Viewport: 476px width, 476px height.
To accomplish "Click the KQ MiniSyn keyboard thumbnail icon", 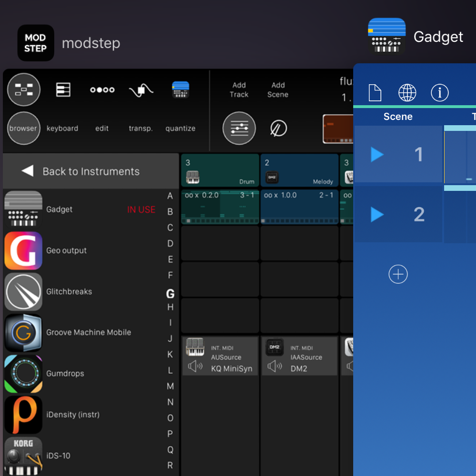I will (x=195, y=347).
